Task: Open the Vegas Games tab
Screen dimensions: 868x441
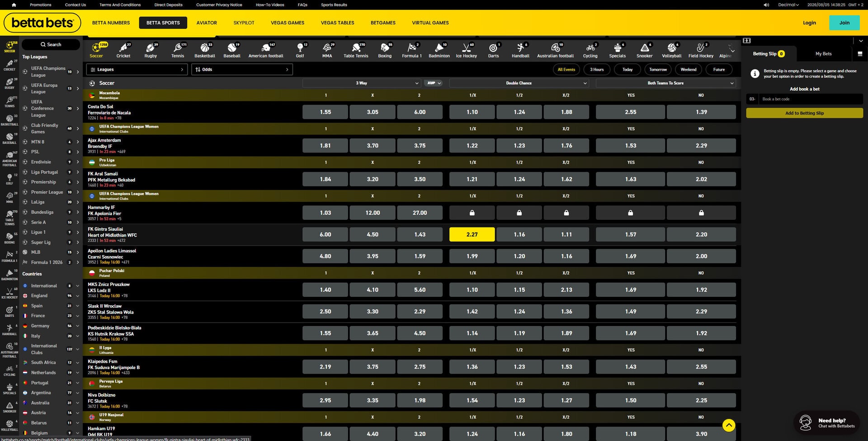Action: (288, 23)
